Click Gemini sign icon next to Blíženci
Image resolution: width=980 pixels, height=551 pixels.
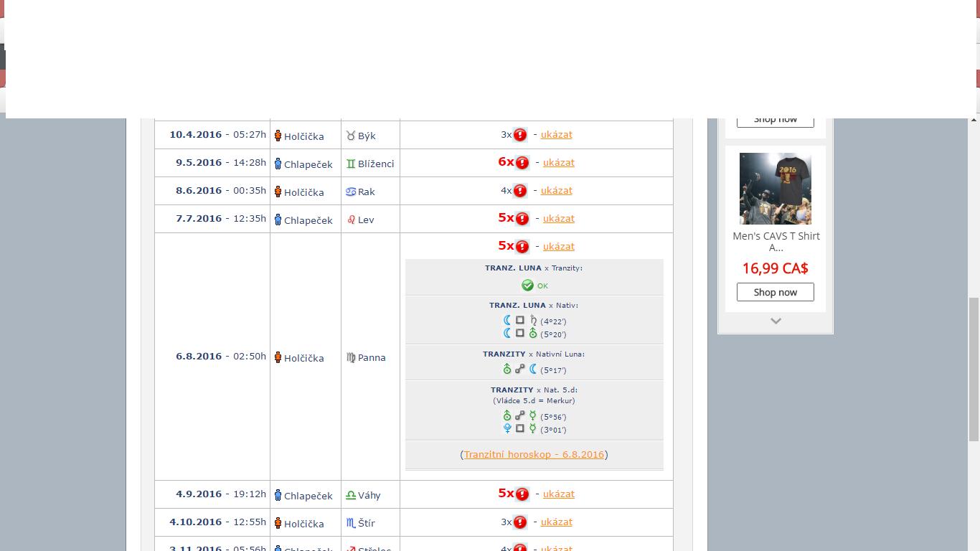[x=351, y=164]
